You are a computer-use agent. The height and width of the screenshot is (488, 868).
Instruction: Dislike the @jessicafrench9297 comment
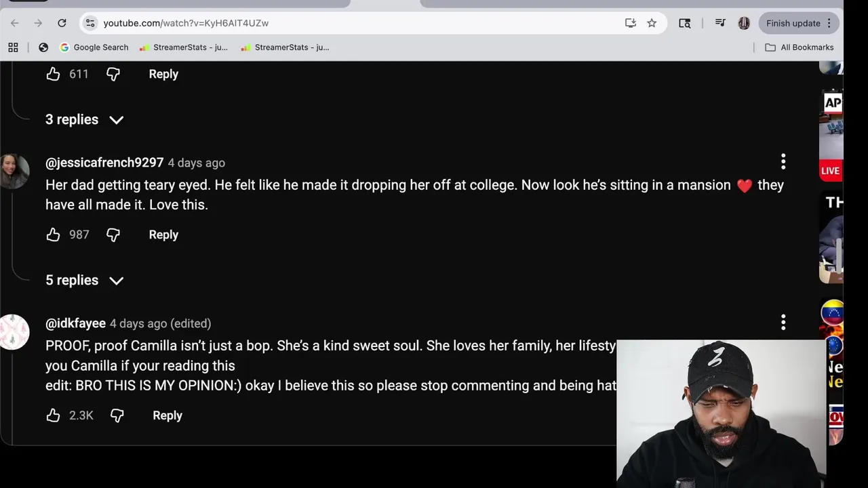click(113, 235)
